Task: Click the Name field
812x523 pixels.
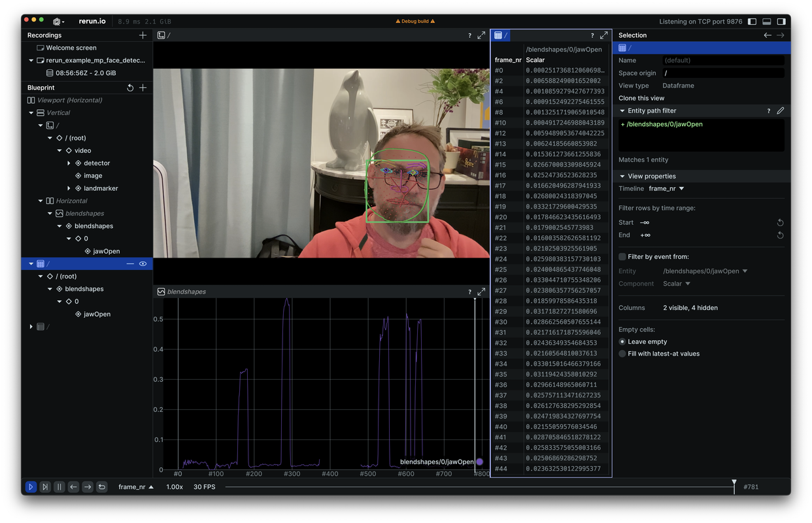Action: (x=724, y=60)
